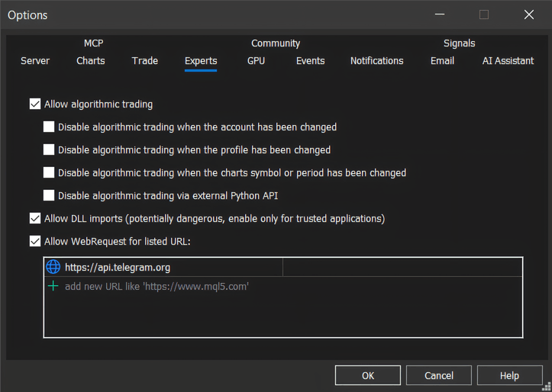Screen dimensions: 552x392
Task: Select the Experts tab
Action: (x=201, y=61)
